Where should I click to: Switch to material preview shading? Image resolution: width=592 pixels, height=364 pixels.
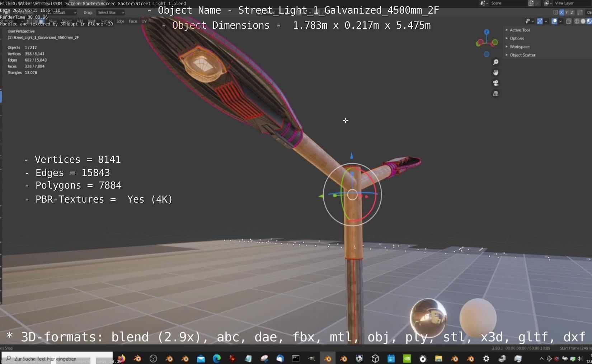pos(589,21)
